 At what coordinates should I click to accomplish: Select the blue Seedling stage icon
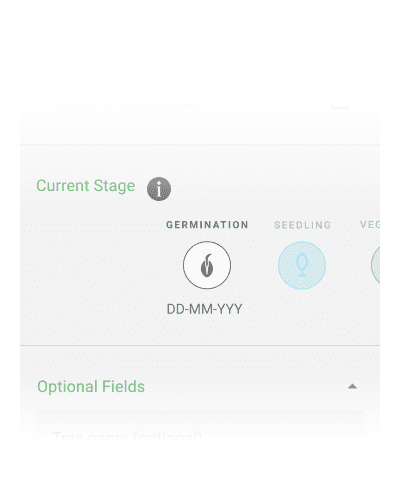302,265
